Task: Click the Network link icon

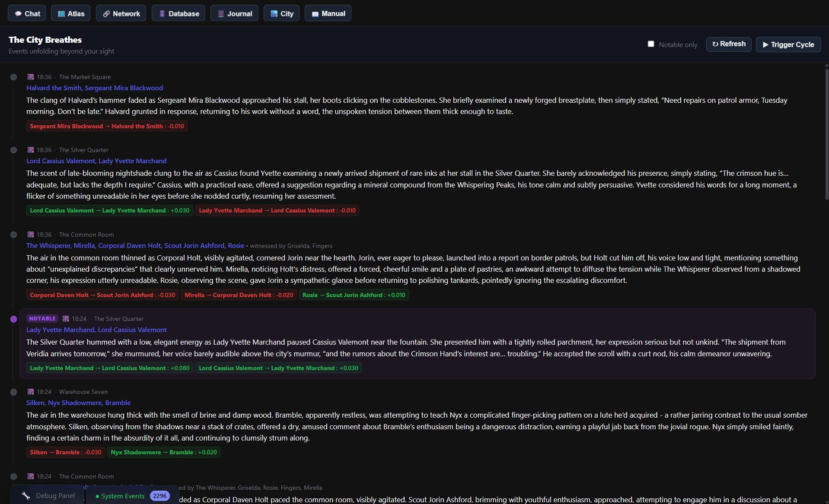Action: click(106, 13)
